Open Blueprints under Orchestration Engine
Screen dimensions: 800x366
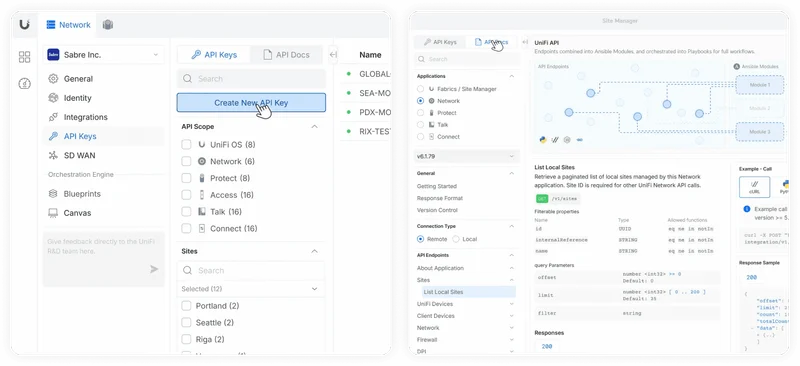click(x=104, y=194)
